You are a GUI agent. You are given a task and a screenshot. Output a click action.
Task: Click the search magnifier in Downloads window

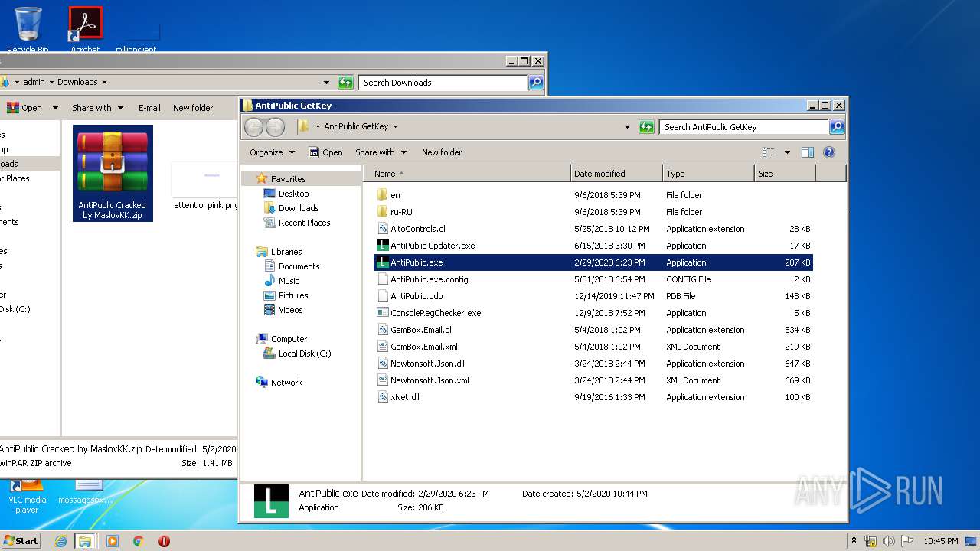pos(536,83)
